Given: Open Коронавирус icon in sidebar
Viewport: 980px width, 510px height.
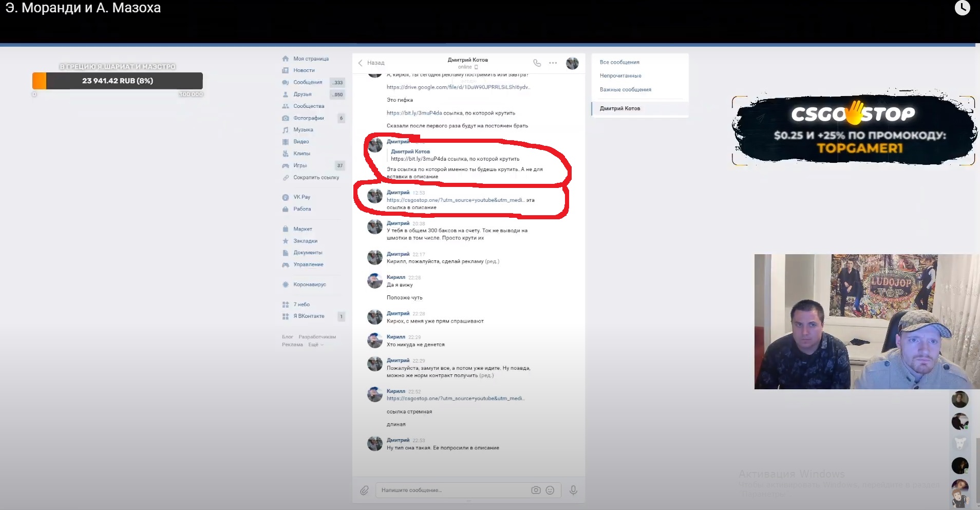Looking at the screenshot, I should click(286, 285).
